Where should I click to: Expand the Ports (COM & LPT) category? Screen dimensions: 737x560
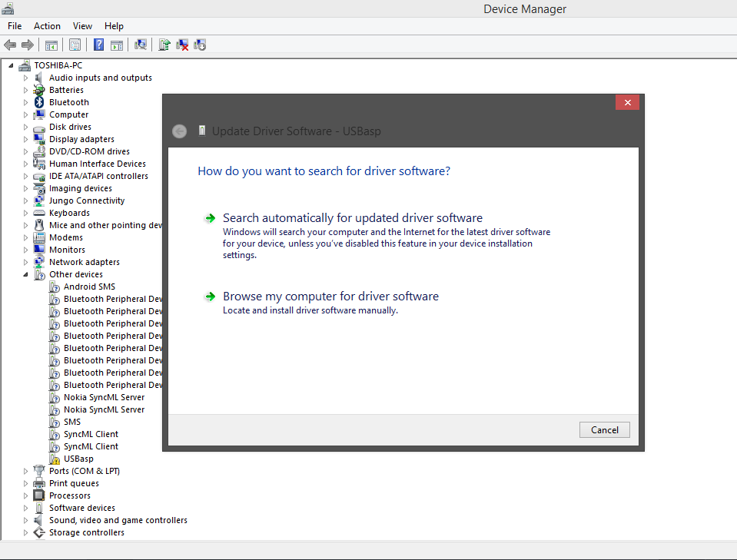click(25, 471)
